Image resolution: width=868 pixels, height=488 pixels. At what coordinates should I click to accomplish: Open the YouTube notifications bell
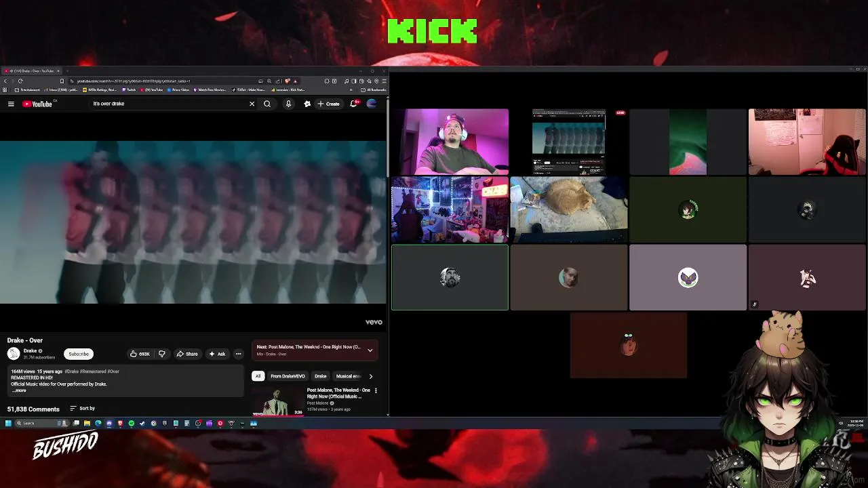(x=353, y=104)
